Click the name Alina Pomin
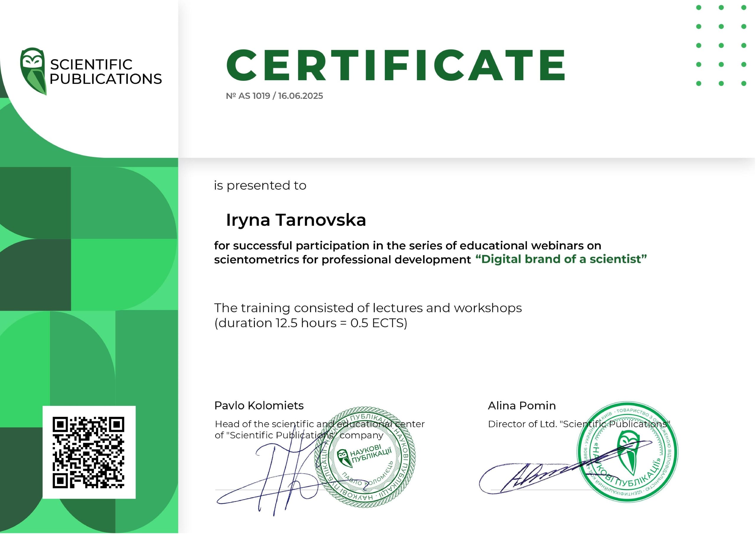Image resolution: width=756 pixels, height=534 pixels. (x=522, y=405)
